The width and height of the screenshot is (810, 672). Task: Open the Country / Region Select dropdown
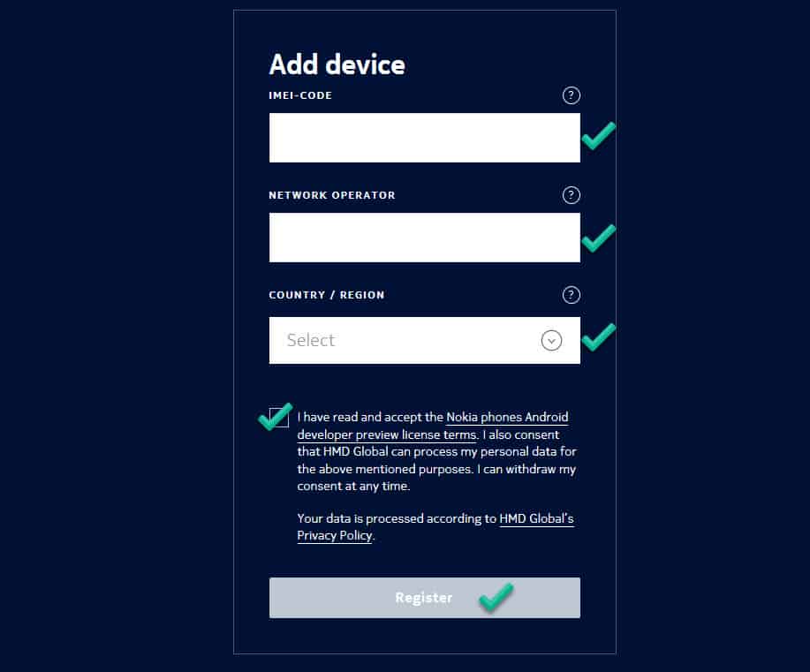pos(424,340)
